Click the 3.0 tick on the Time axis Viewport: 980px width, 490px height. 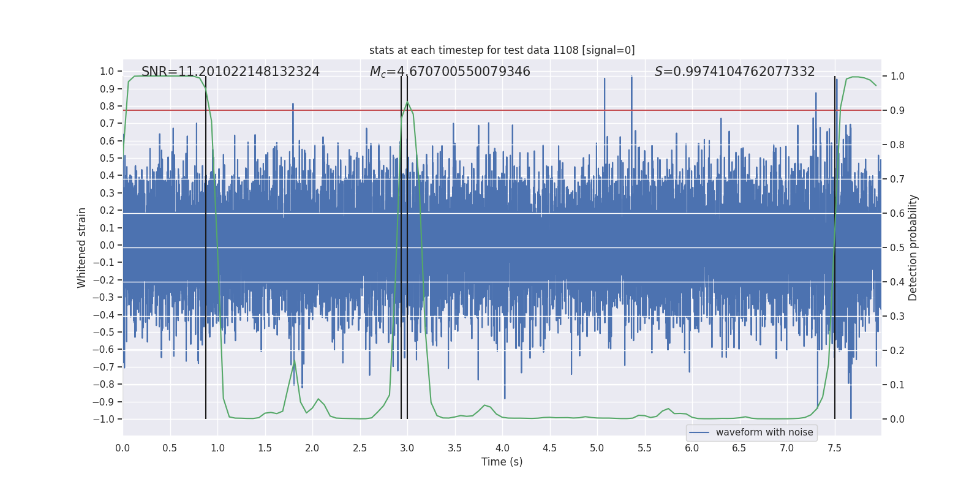coord(407,448)
